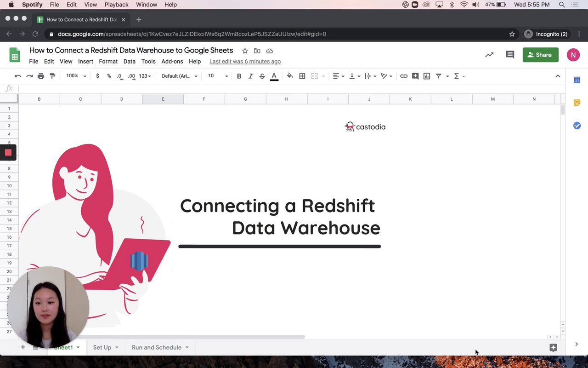Click the green Share button
Viewport: 588px width, 368px height.
click(541, 55)
